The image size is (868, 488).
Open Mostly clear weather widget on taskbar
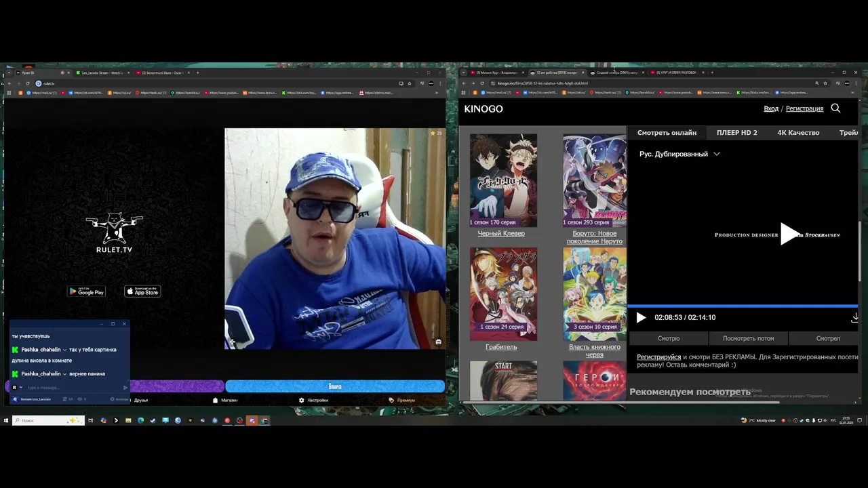(x=758, y=420)
